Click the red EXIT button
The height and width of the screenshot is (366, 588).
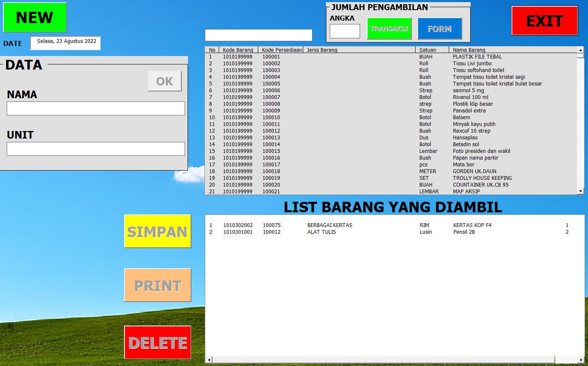[x=545, y=21]
